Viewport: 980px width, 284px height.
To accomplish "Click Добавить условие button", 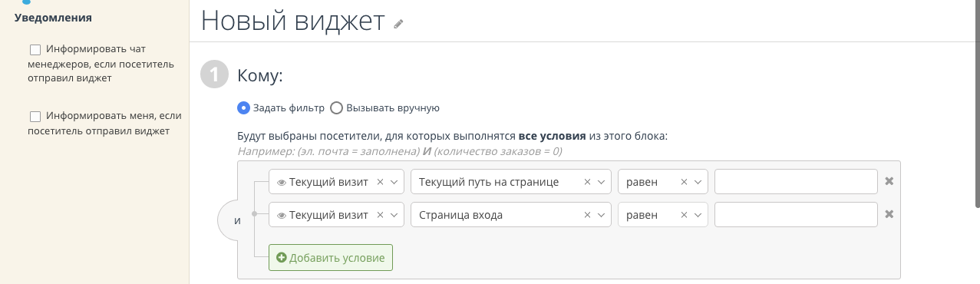I will [331, 258].
